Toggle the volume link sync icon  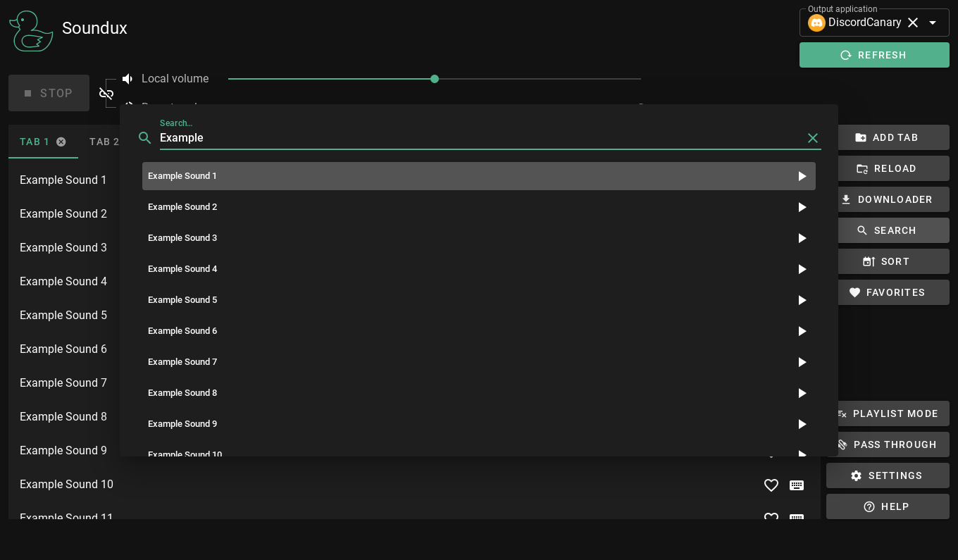point(106,93)
